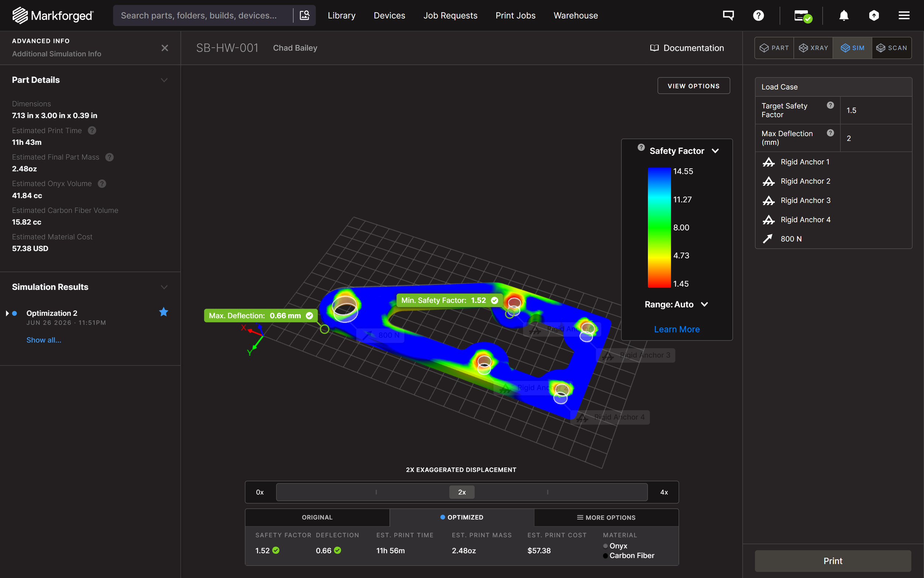Switch to SCAN view
Image resolution: width=924 pixels, height=578 pixels.
click(x=891, y=48)
